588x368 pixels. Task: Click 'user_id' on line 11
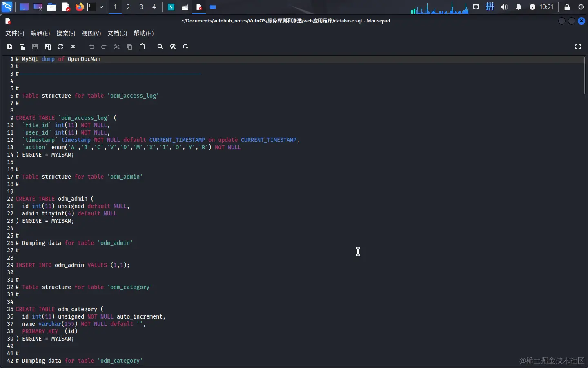pyautogui.click(x=37, y=132)
